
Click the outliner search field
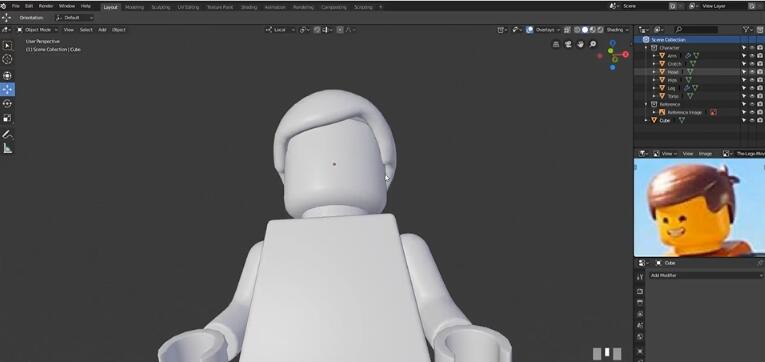696,30
